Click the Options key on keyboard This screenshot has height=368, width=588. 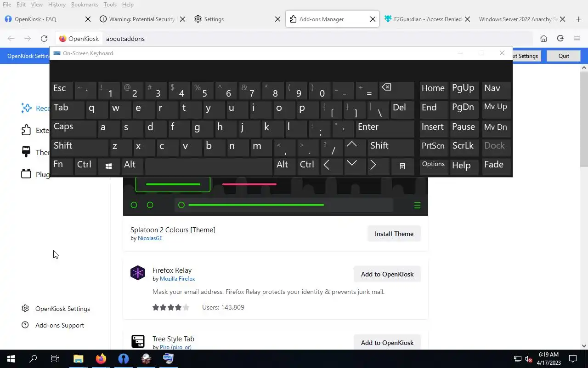tap(434, 167)
